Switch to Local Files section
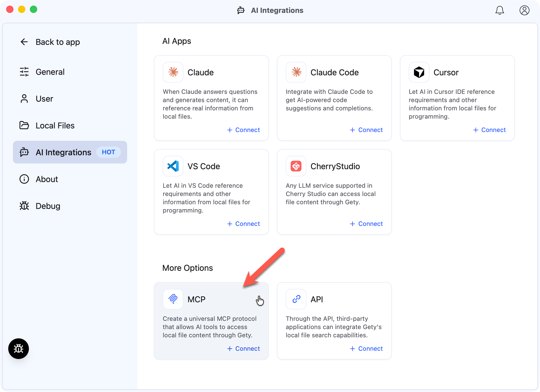The width and height of the screenshot is (540, 392). click(x=55, y=125)
